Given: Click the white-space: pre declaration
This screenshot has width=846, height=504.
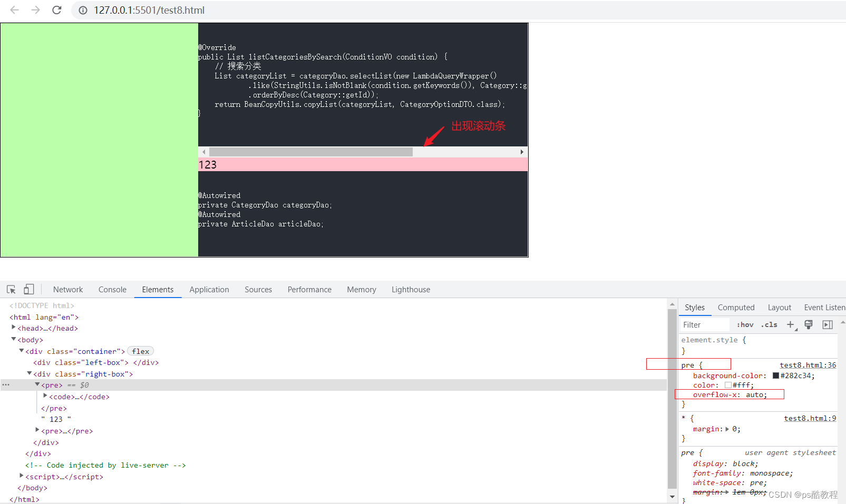Looking at the screenshot, I should point(730,482).
